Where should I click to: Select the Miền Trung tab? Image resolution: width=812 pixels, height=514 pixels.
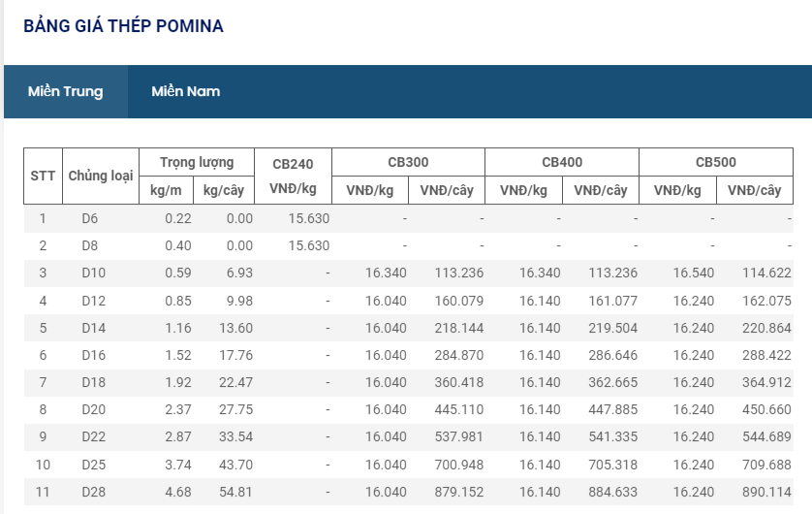point(65,92)
